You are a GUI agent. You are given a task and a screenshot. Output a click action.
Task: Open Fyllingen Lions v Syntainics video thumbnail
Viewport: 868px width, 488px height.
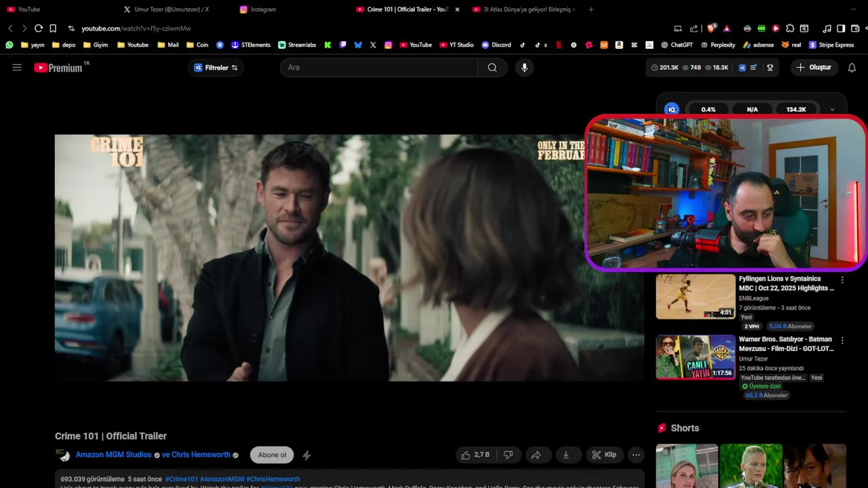pos(695,296)
